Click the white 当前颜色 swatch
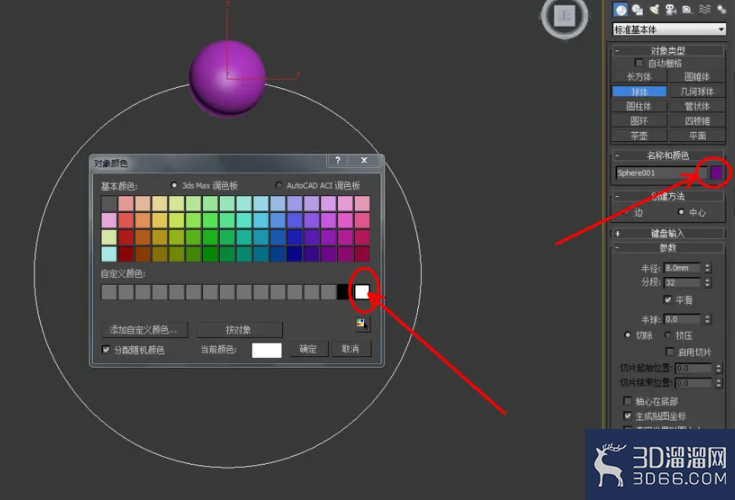The width and height of the screenshot is (735, 500). [267, 350]
